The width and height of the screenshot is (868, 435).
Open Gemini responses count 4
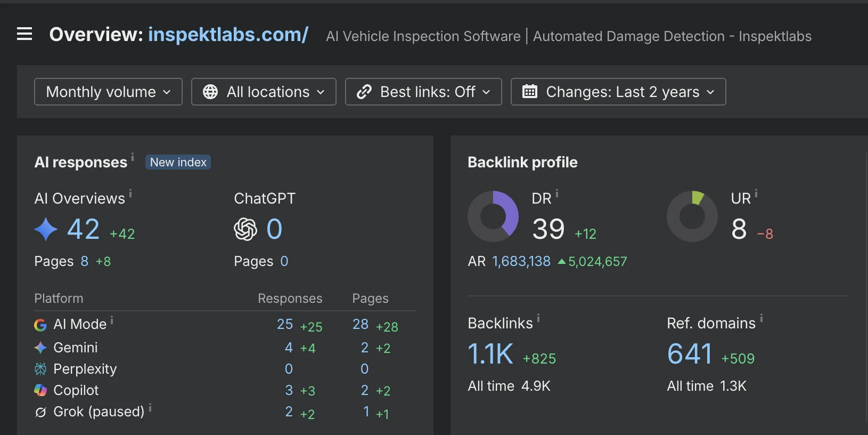pyautogui.click(x=289, y=348)
